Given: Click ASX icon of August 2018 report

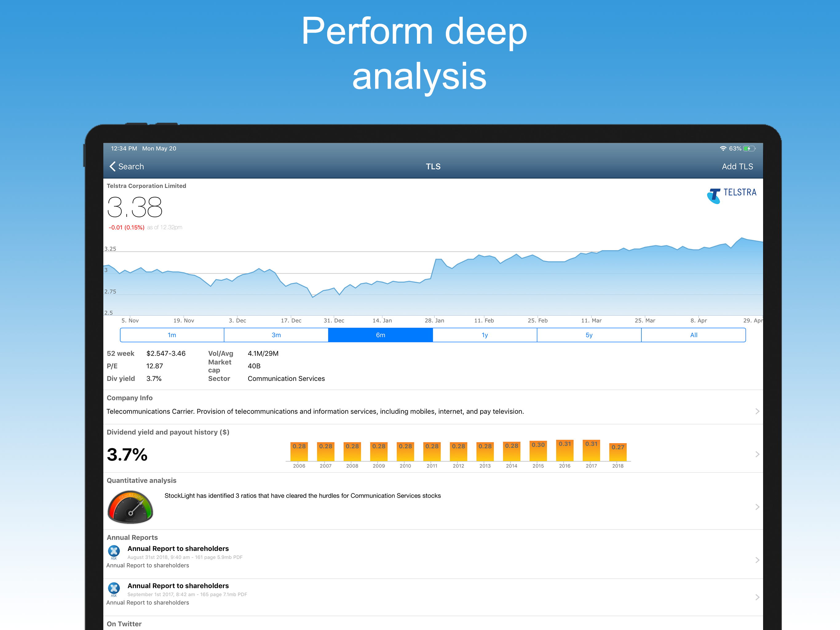Looking at the screenshot, I should click(x=114, y=552).
